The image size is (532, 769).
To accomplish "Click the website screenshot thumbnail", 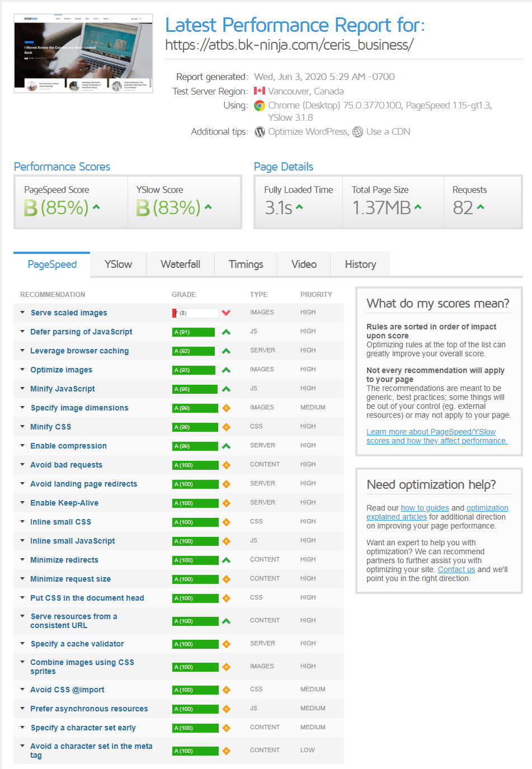I will pyautogui.click(x=83, y=54).
